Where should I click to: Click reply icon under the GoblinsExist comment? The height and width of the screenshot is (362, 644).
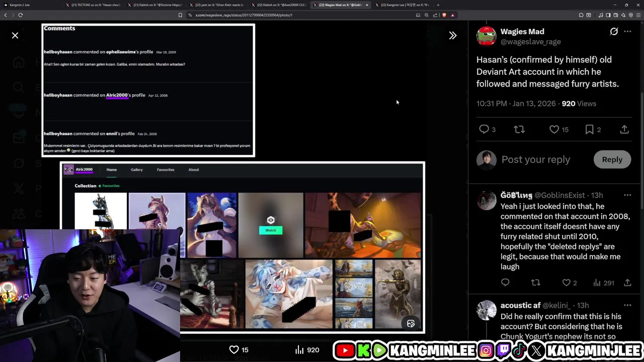pos(505,283)
